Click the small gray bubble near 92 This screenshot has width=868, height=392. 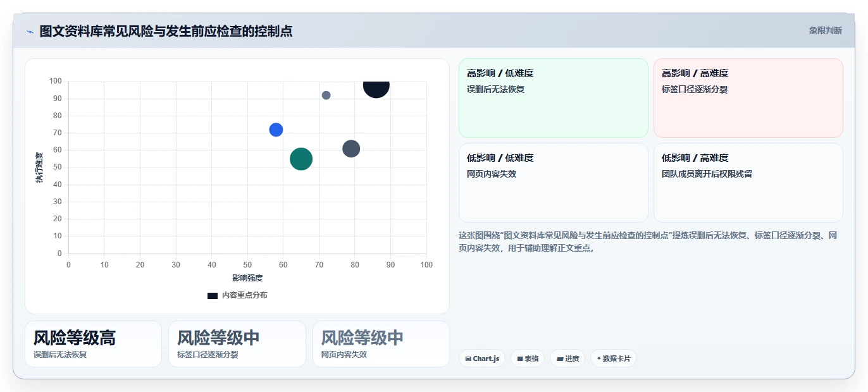pos(326,95)
